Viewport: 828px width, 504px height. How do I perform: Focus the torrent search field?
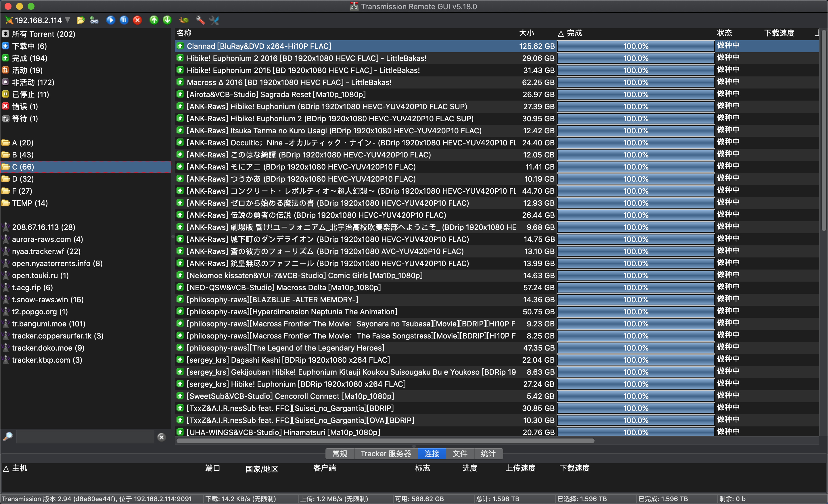tap(85, 436)
